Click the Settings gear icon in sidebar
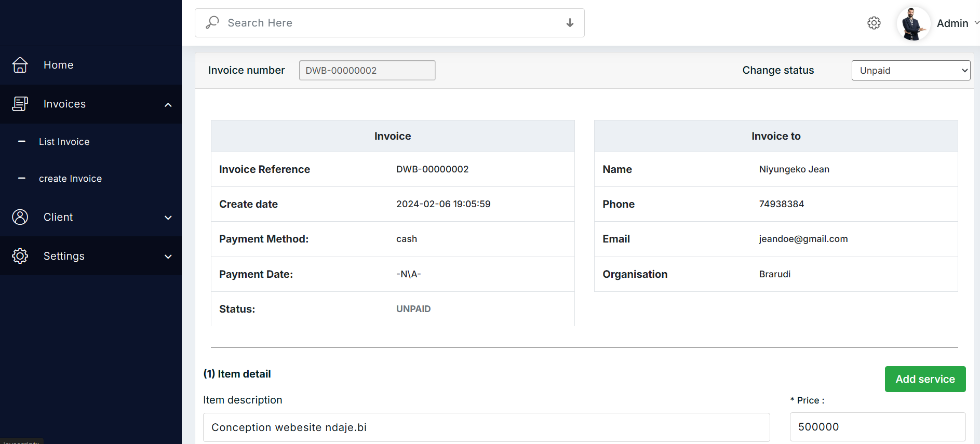Screen dimensions: 980x444 click(x=20, y=256)
